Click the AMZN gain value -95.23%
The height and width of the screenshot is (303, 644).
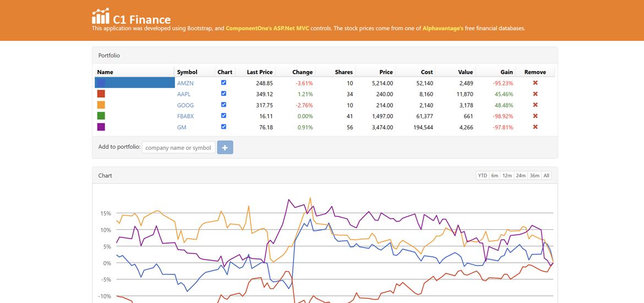(503, 83)
